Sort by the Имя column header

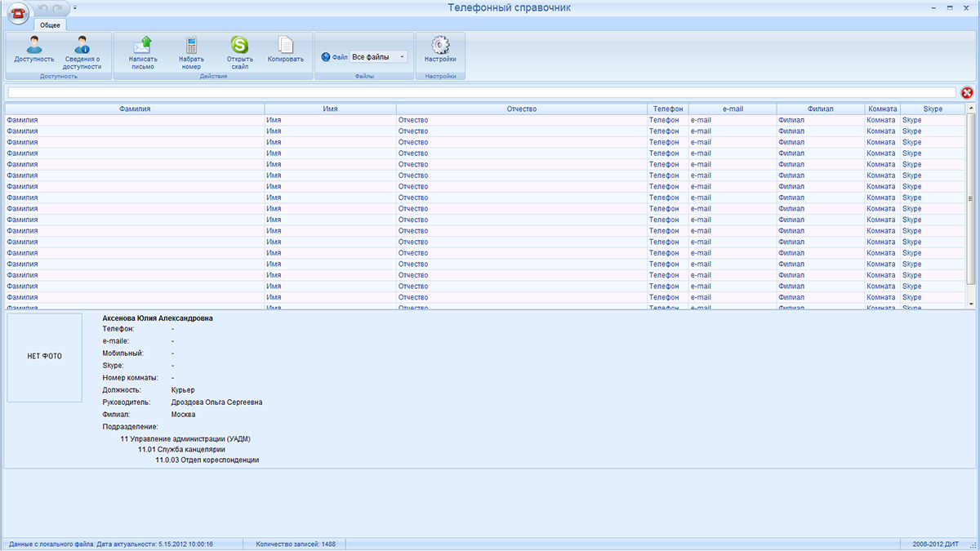pyautogui.click(x=331, y=109)
